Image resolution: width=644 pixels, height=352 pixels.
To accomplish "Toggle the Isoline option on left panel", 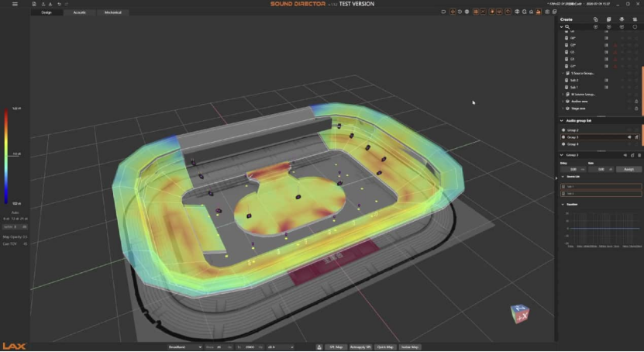I will pyautogui.click(x=15, y=226).
